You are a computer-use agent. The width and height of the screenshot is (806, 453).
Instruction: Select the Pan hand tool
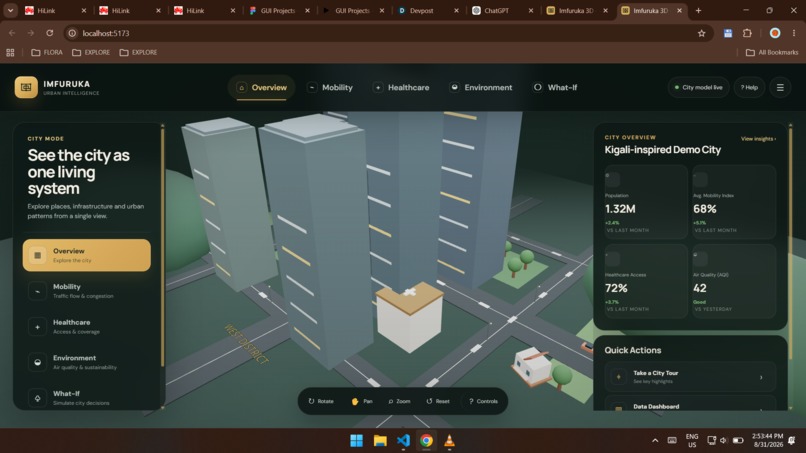362,401
